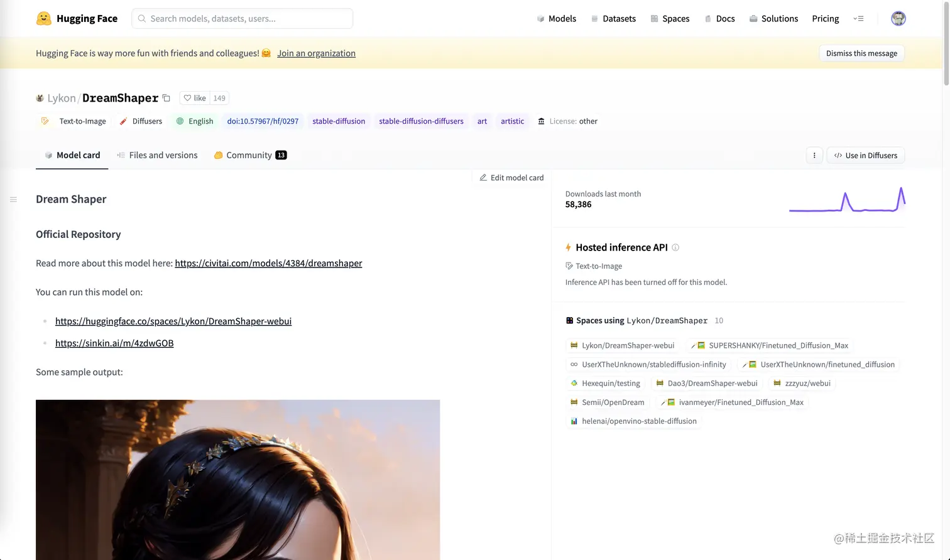Expand the extra navigation menu icon
Image resolution: width=950 pixels, height=560 pixels.
pos(858,18)
